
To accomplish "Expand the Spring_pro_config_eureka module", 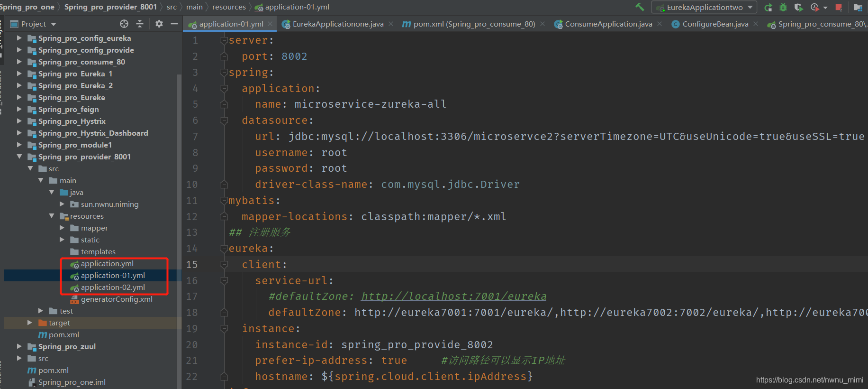I will [x=19, y=38].
